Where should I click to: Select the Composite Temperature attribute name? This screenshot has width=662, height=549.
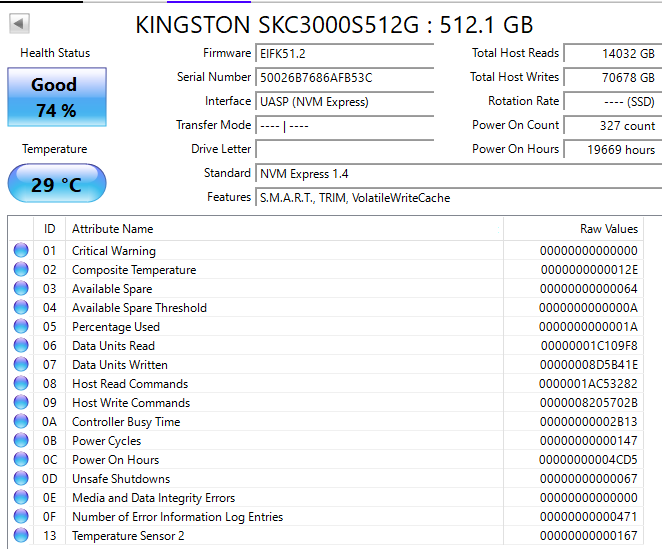click(134, 270)
